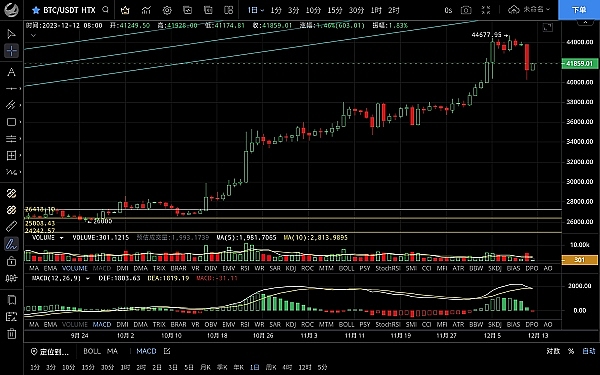Open chart settings gear icon
This screenshot has height=375, width=600.
167,10
